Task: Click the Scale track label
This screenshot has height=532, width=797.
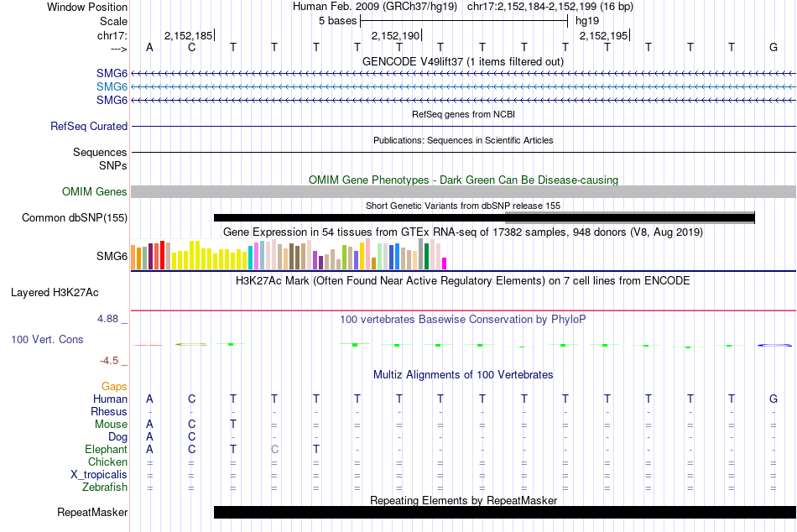Action: tap(113, 21)
